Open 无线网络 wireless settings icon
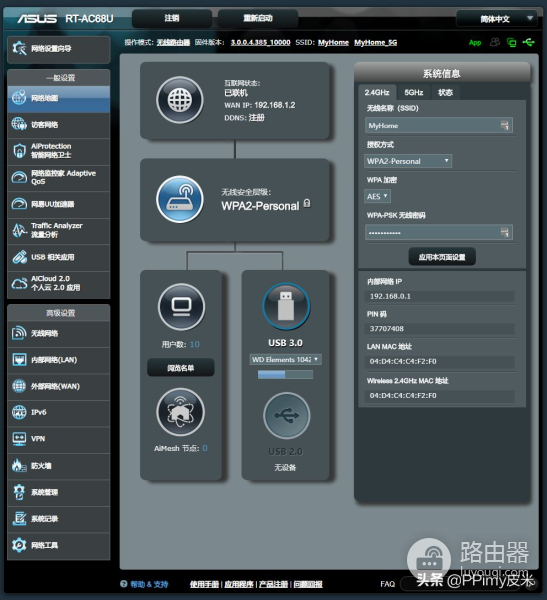The width and height of the screenshot is (547, 600). pos(19,333)
